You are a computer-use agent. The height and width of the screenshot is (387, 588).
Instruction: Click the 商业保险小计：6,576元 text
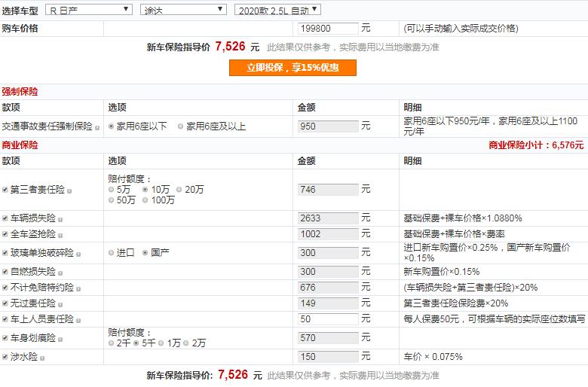[x=536, y=145]
